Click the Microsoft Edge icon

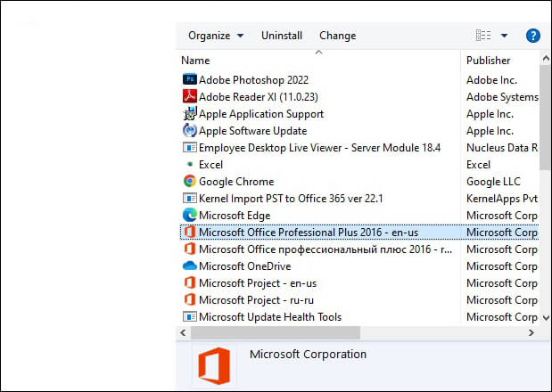(x=189, y=216)
